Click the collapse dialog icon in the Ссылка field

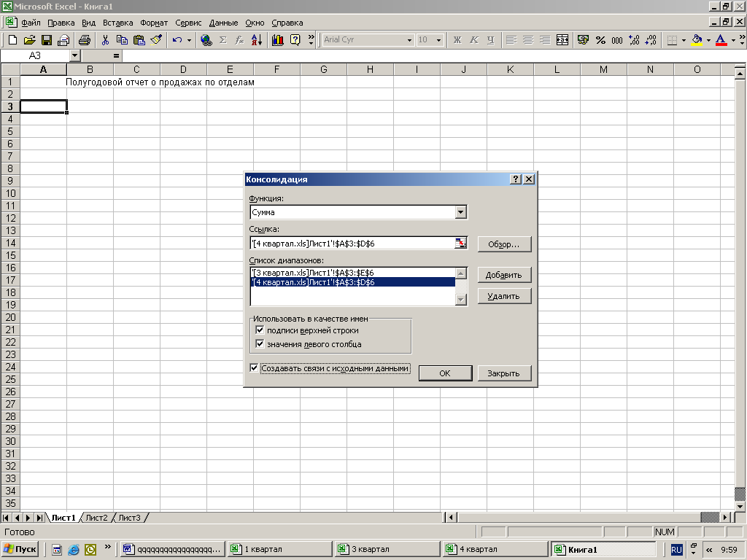pos(460,244)
